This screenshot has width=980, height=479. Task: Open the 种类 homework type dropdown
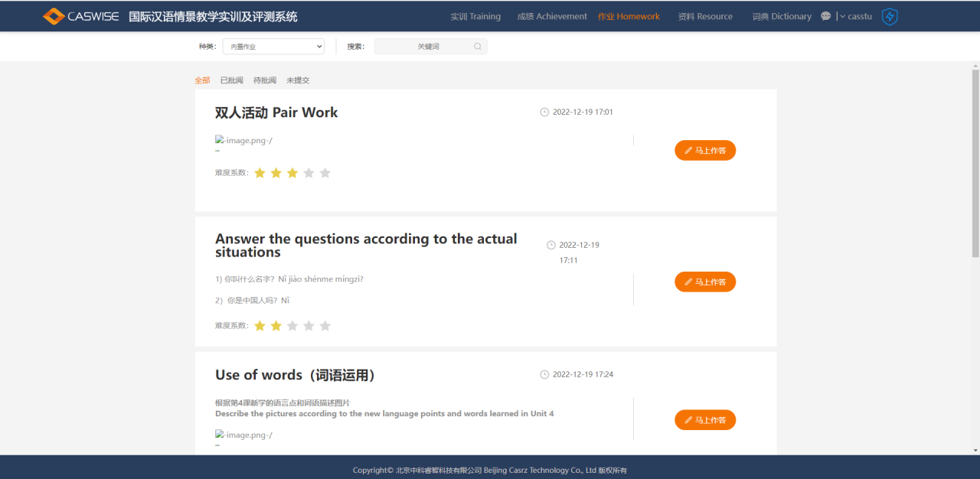[273, 47]
